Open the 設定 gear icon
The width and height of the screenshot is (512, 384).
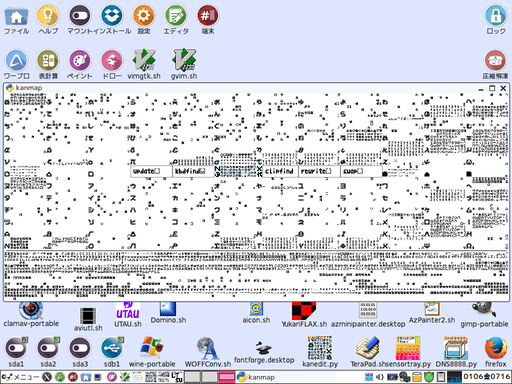pos(144,16)
